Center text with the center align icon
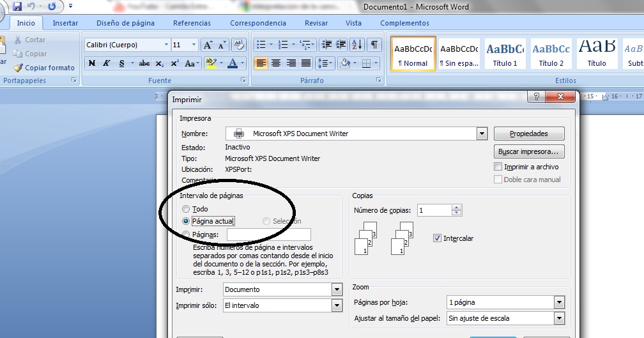This screenshot has width=644, height=338. (x=276, y=63)
